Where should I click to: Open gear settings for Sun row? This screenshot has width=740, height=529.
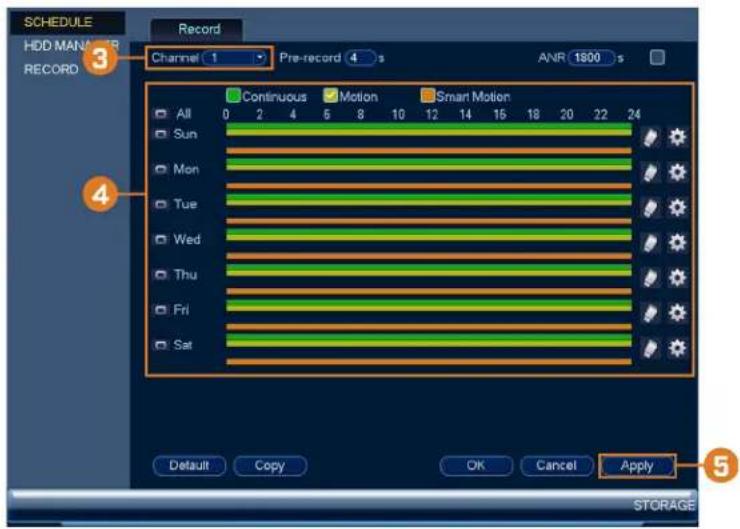point(677,137)
